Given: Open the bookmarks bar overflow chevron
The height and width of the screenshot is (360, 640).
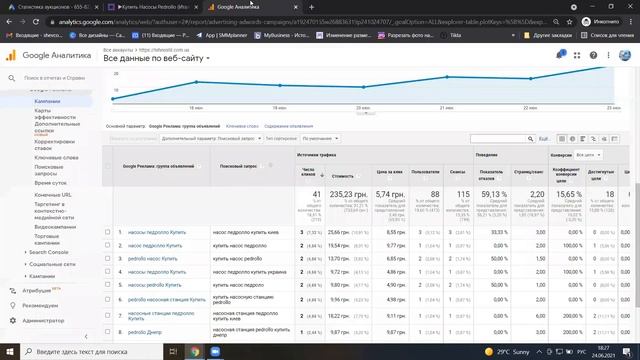Looking at the screenshot, I should [513, 36].
